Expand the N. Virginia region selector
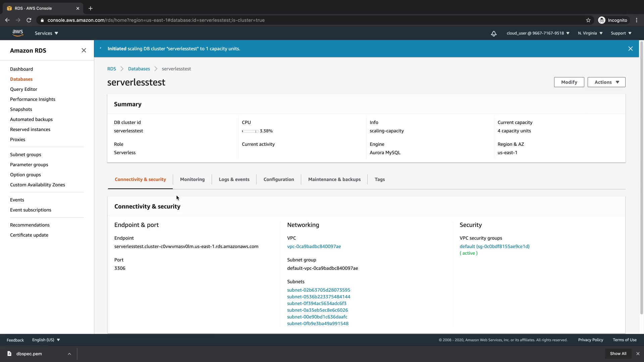Image resolution: width=644 pixels, height=362 pixels. point(590,33)
